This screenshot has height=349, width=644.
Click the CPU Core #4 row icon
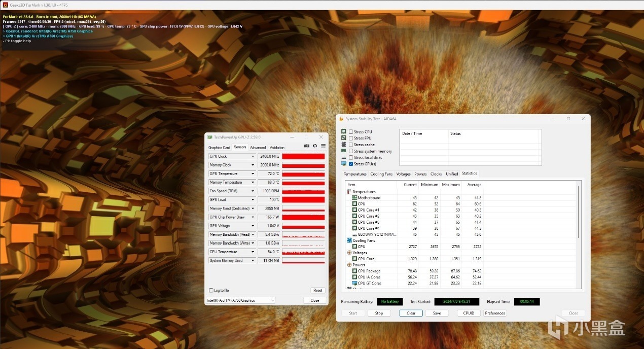coord(354,228)
